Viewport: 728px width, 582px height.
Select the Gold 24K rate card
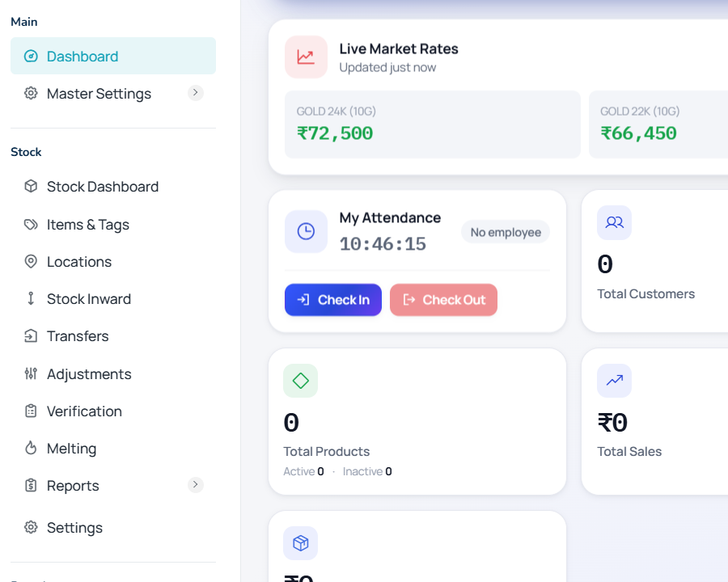433,124
